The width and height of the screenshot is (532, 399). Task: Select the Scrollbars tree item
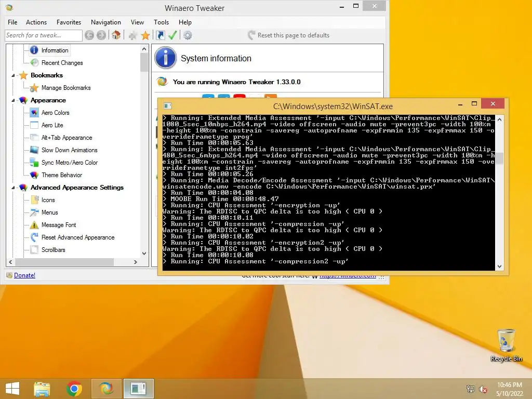click(x=54, y=250)
